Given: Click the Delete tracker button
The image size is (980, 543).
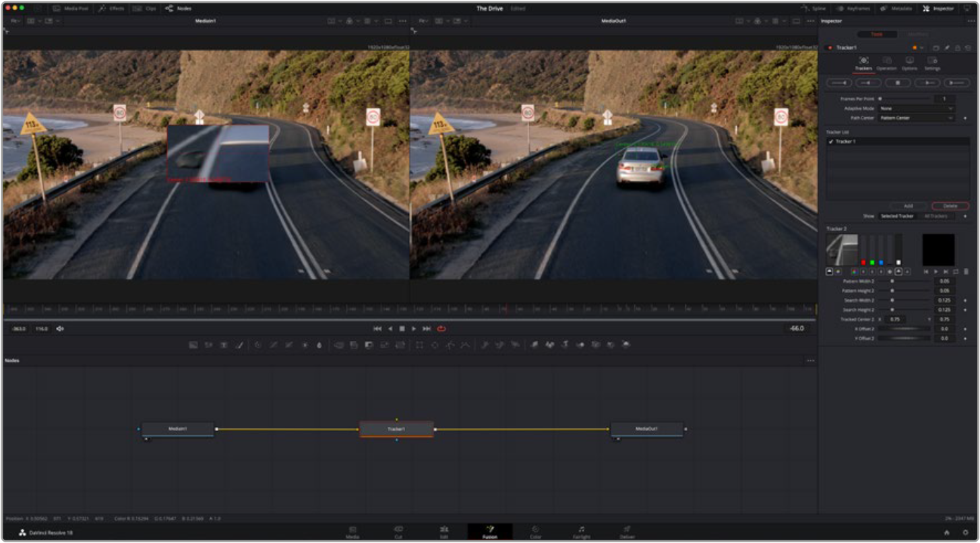Looking at the screenshot, I should pos(950,206).
